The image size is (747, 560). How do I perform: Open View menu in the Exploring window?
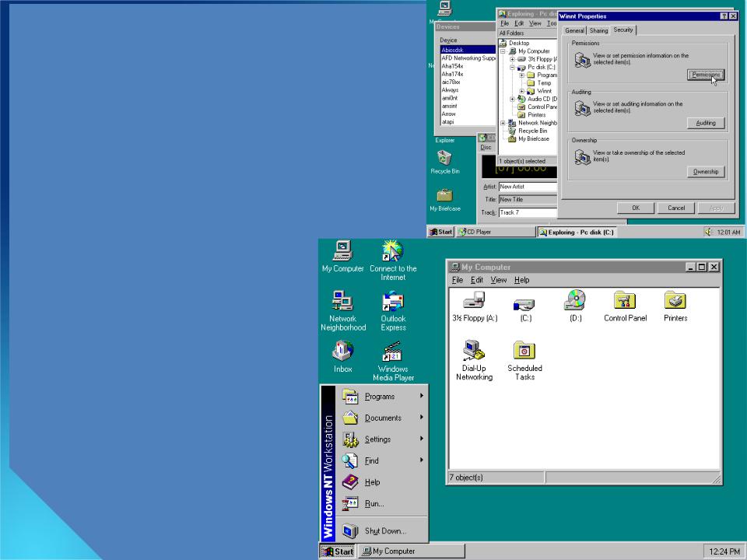coord(535,23)
